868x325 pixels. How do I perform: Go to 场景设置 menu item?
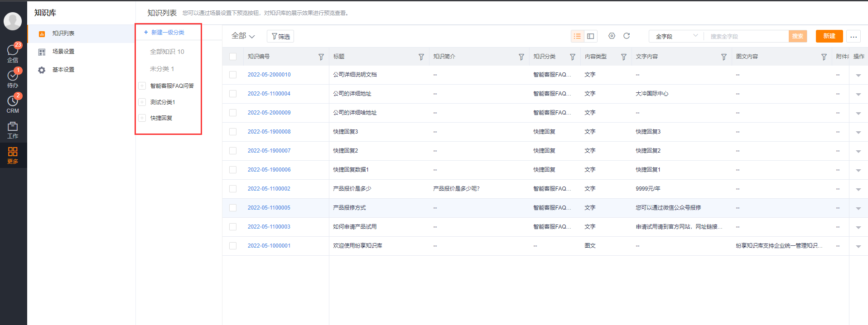point(63,52)
